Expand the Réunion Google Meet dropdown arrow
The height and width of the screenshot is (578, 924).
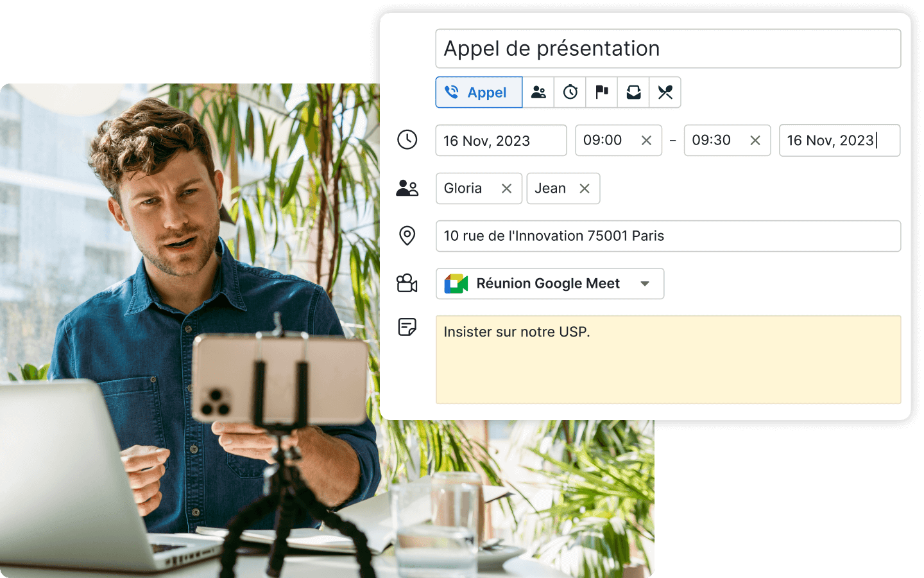[645, 284]
